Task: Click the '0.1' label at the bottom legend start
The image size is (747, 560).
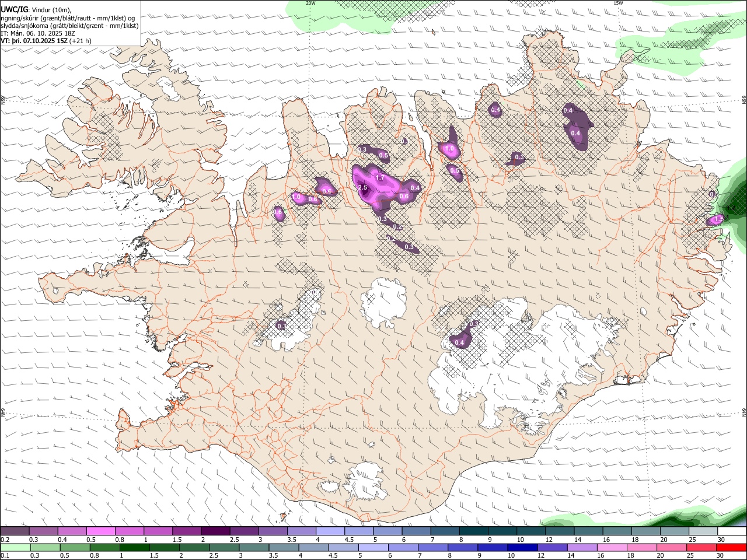Action: point(5,555)
